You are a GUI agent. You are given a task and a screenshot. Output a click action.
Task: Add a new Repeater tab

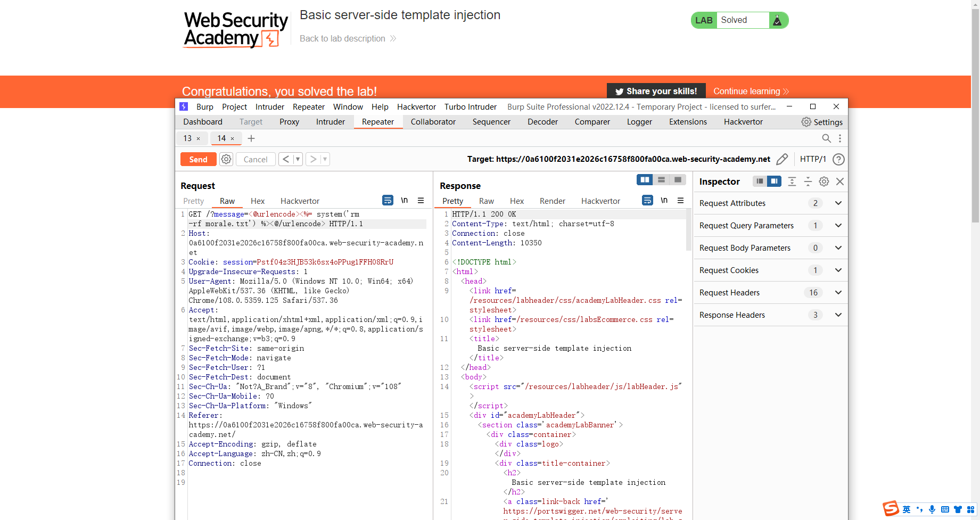251,138
